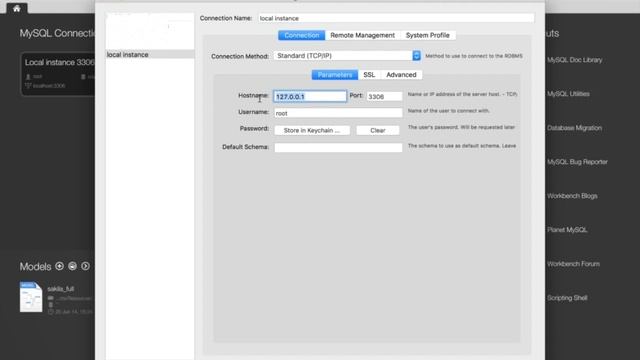Screen dimensions: 640x360
Task: Click the Username field root
Action: (x=338, y=113)
